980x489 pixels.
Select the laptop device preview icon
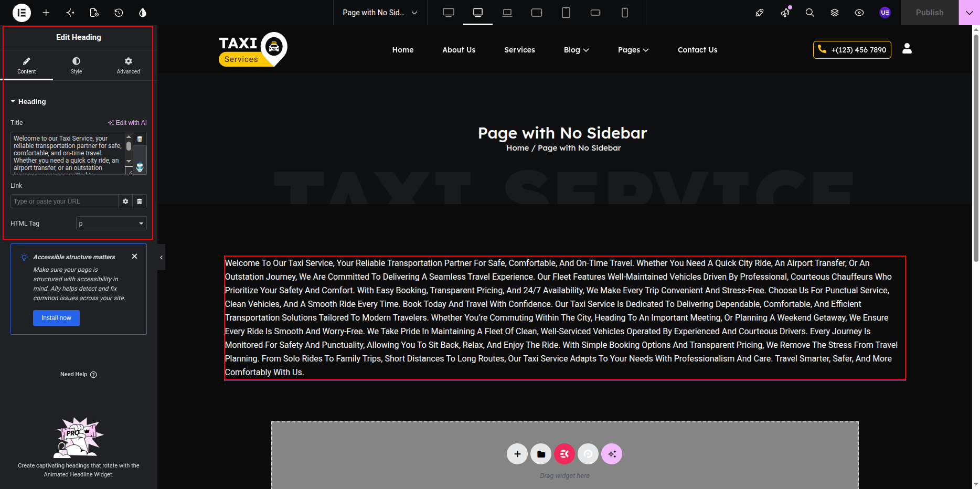point(507,13)
